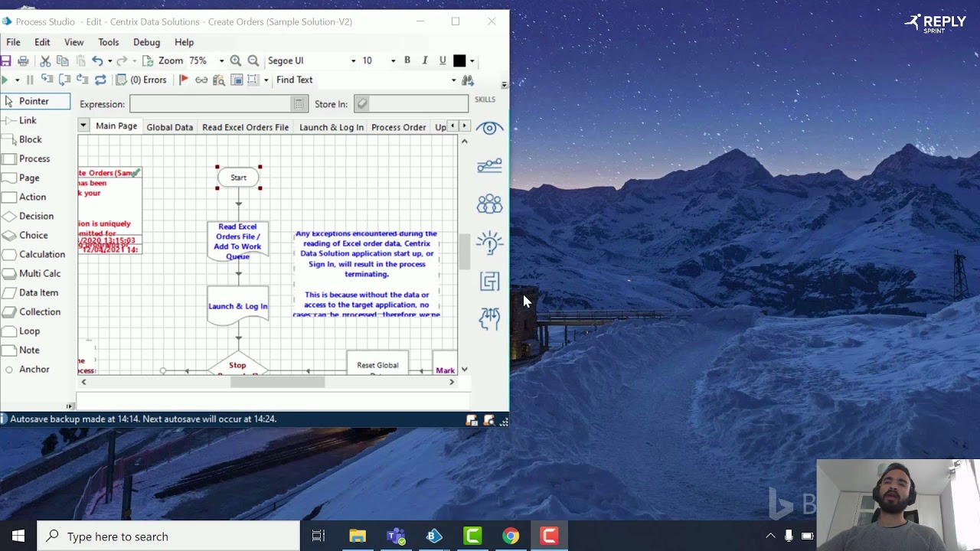
Task: Open the Skills knowledge network icon
Action: click(x=489, y=165)
